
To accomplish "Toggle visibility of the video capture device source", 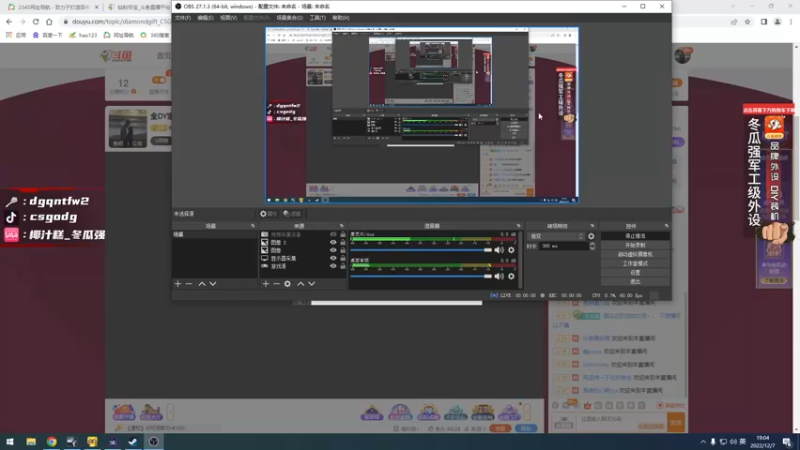I will (x=333, y=235).
